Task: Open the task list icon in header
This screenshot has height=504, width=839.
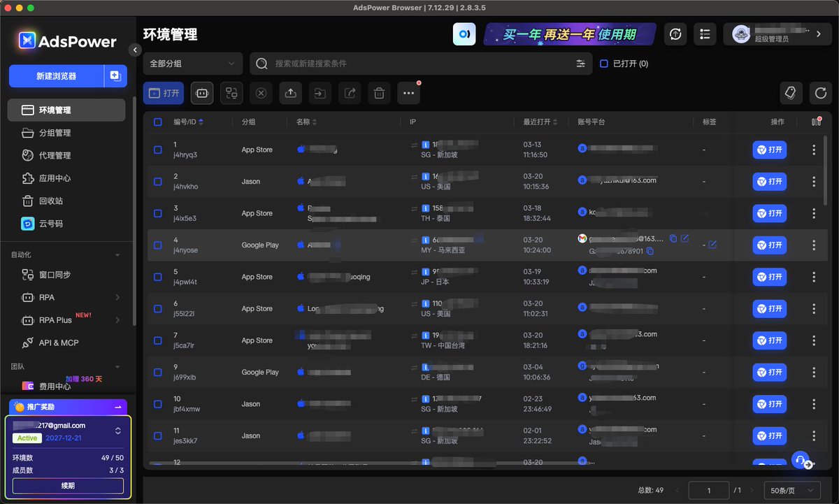Action: 705,34
